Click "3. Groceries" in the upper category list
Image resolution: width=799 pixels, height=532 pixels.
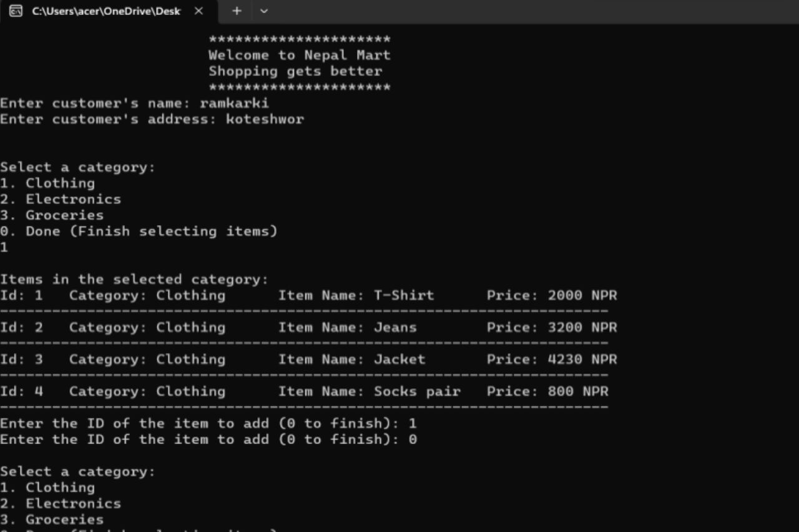click(52, 215)
